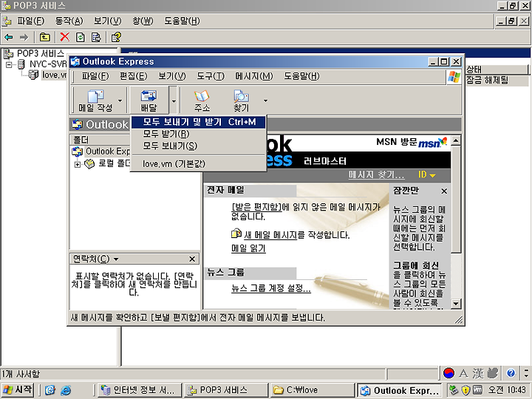The image size is (532, 399).
Task: Open Outlook Express 메시지(M) menu
Action: (253, 76)
